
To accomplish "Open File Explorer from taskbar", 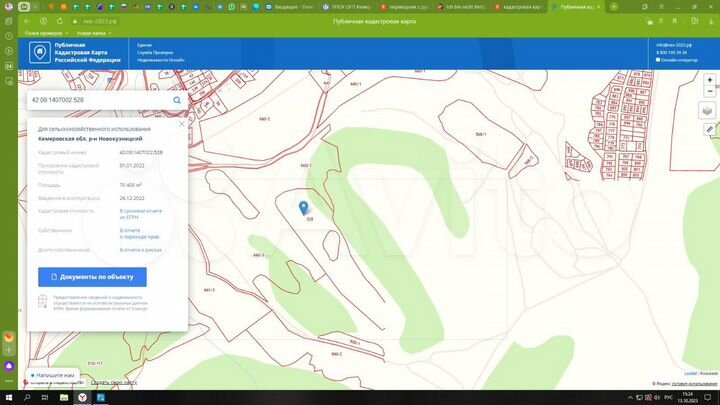I will coord(64,397).
